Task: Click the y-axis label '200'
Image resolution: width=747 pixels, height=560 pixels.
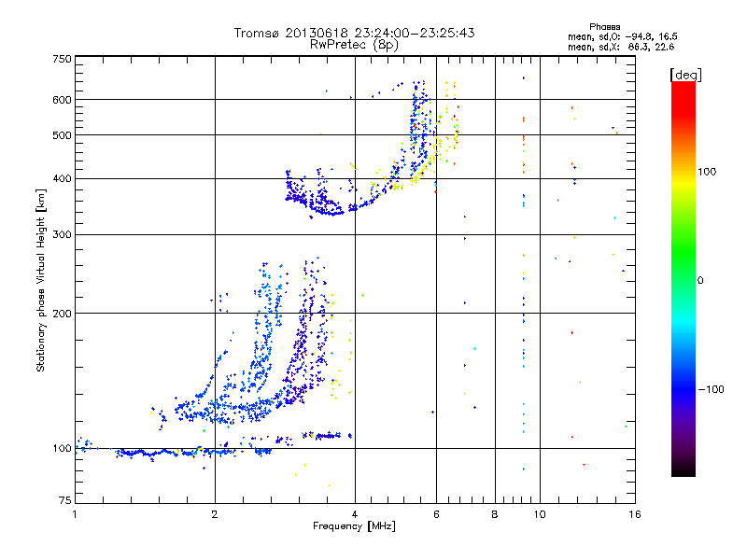Action: pyautogui.click(x=62, y=314)
